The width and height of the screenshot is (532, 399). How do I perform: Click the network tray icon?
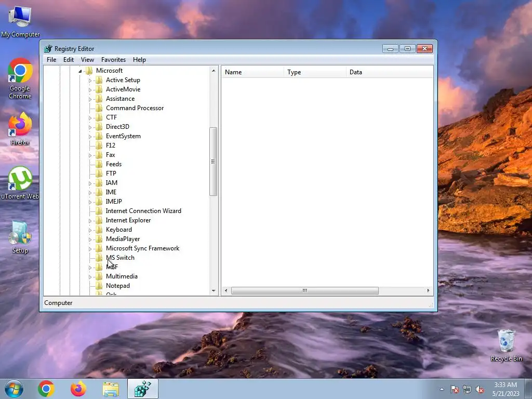[x=467, y=389]
